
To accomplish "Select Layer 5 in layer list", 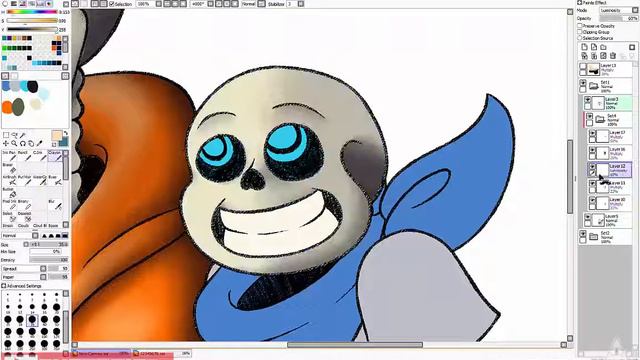I will click(608, 220).
